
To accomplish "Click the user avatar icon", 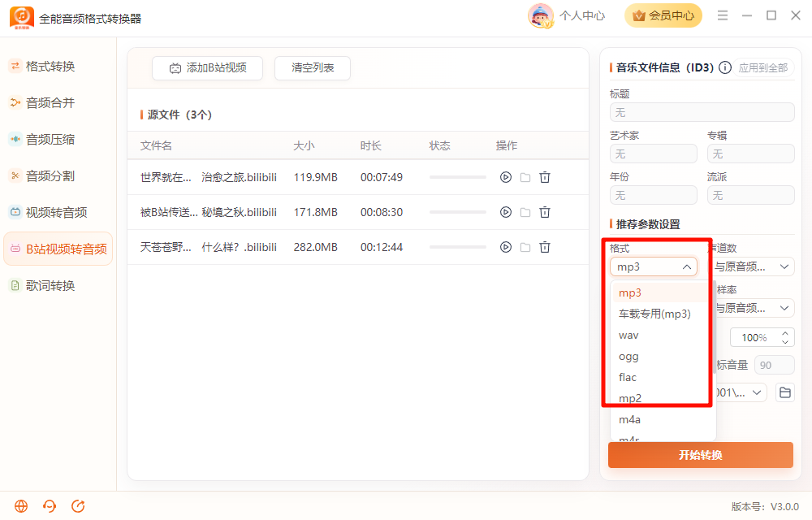I will [x=540, y=15].
